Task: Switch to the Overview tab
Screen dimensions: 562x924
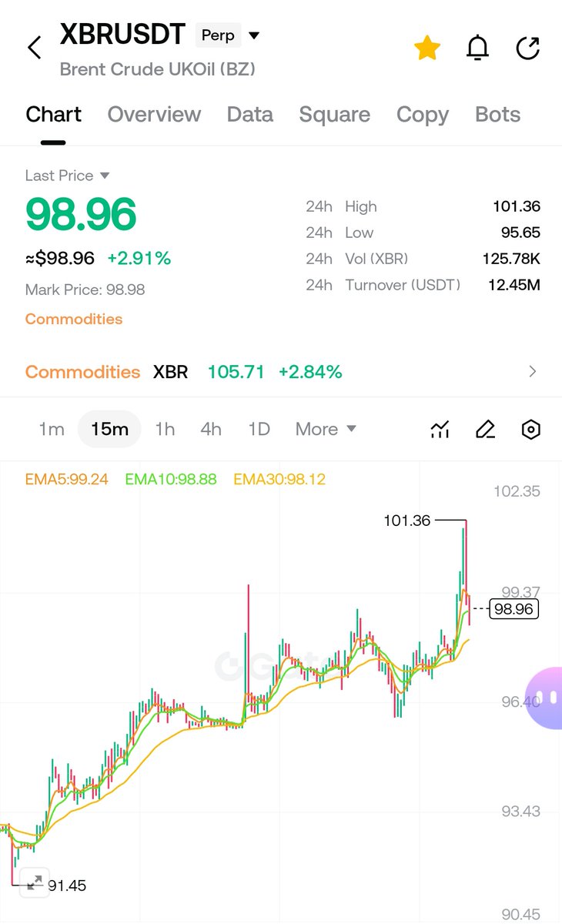Action: pos(154,115)
